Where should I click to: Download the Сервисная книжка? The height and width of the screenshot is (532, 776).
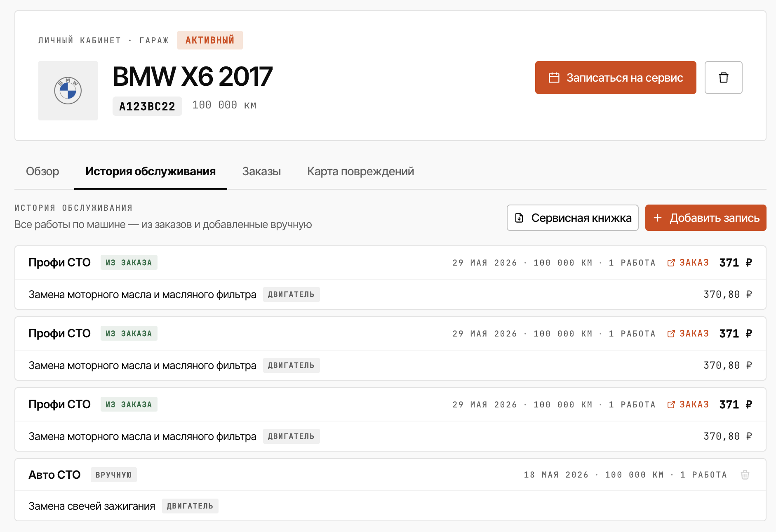tap(572, 218)
